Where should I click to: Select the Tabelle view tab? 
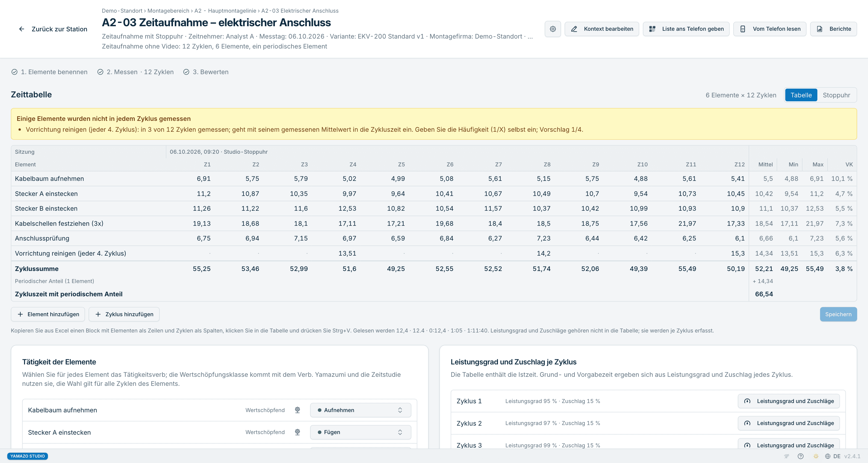point(801,95)
